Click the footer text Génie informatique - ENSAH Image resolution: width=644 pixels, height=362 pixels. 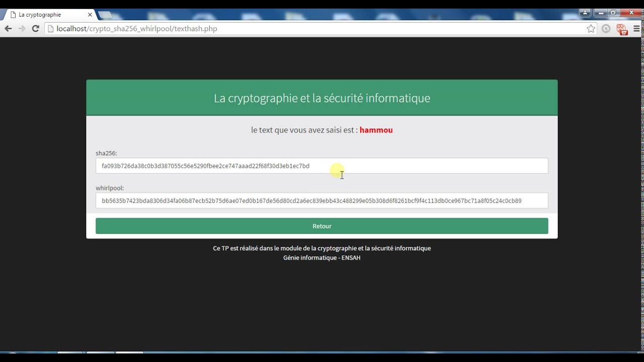pos(322,257)
